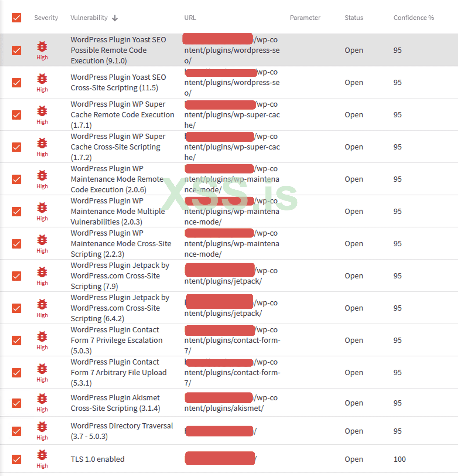Viewport: 458px width, 476px height.
Task: Click URL of Maintenance Mode (2.2.3) row
Action: coord(232,244)
